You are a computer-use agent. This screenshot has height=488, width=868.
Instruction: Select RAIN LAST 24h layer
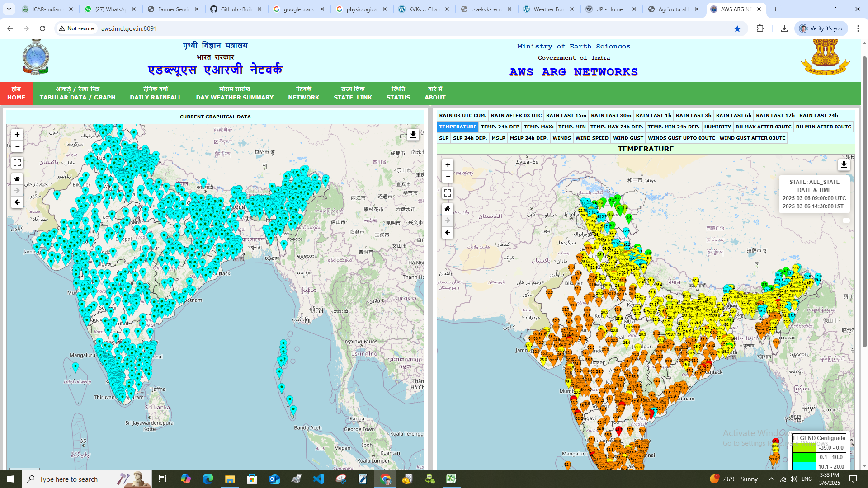pyautogui.click(x=819, y=116)
